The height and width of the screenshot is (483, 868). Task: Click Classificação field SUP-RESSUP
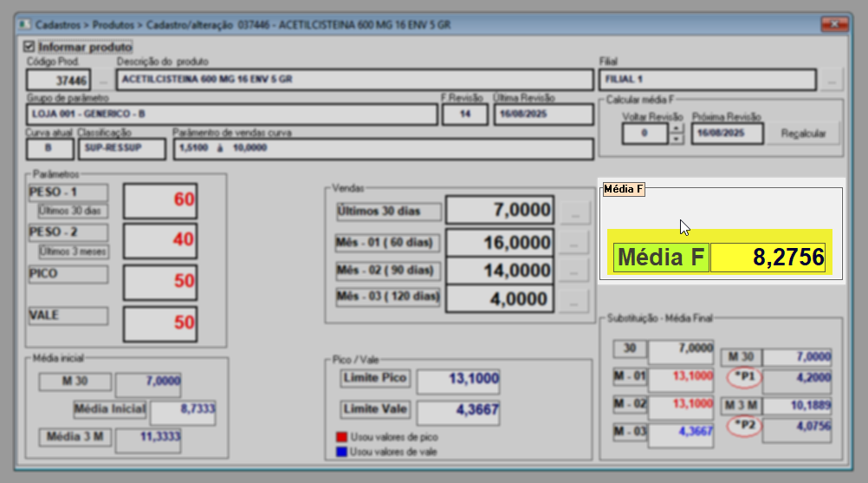pos(122,148)
